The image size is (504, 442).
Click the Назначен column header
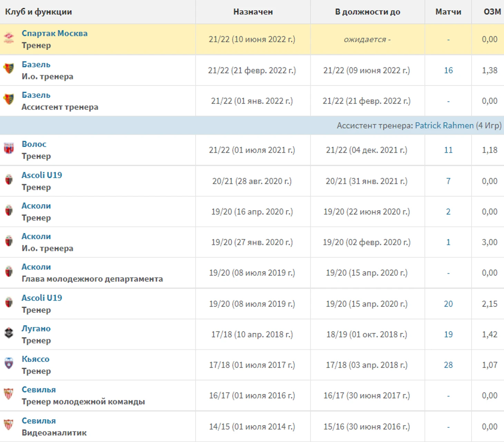[x=253, y=12]
